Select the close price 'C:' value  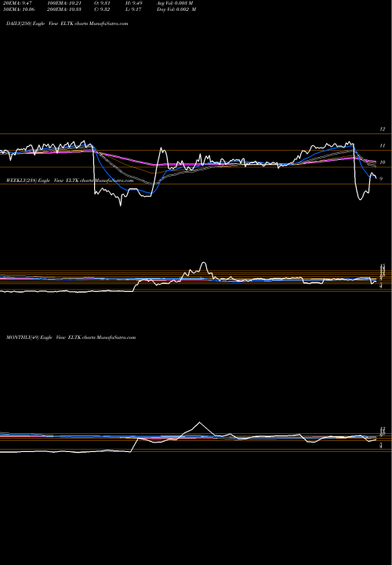pyautogui.click(x=102, y=9)
